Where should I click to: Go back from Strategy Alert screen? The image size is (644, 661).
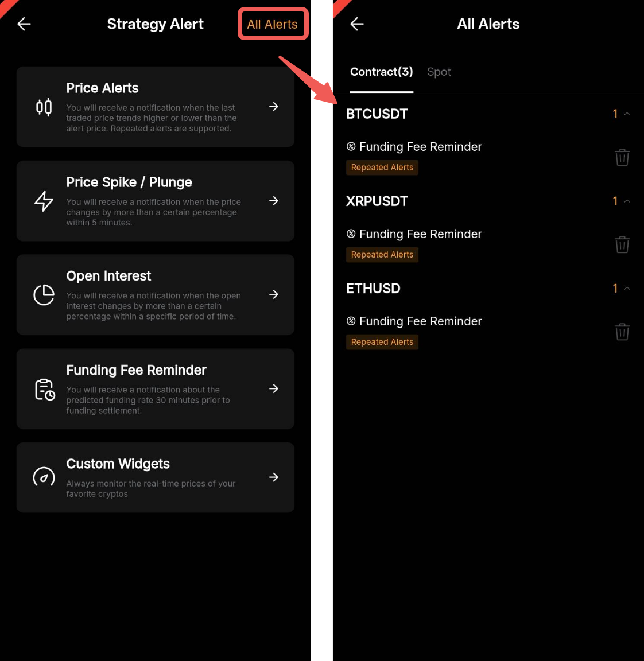point(24,24)
